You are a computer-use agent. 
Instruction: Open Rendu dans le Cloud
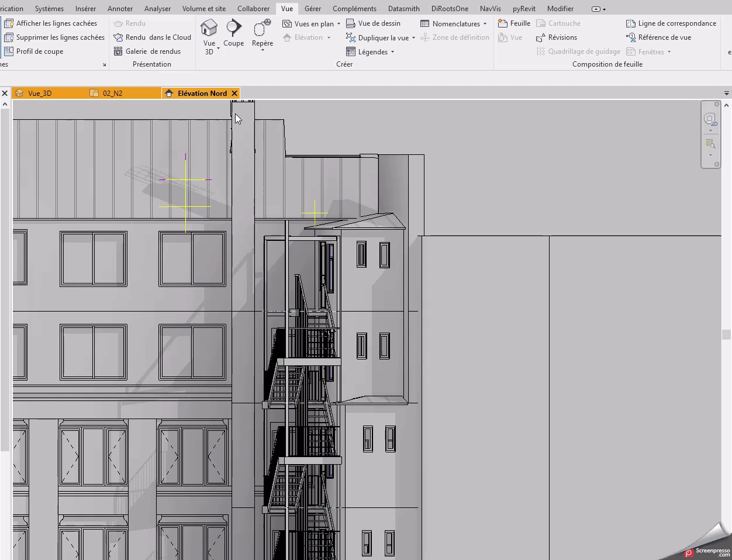tap(152, 37)
